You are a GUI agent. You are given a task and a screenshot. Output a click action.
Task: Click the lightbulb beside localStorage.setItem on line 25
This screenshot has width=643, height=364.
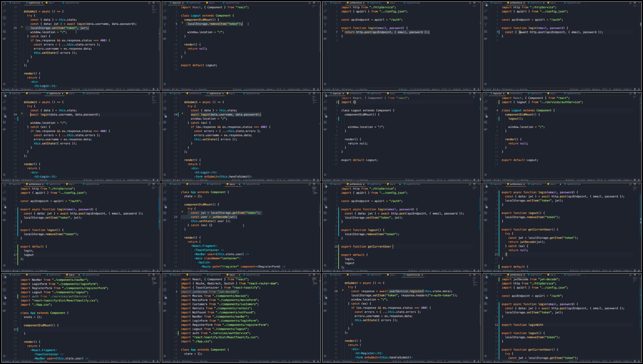[22, 27]
